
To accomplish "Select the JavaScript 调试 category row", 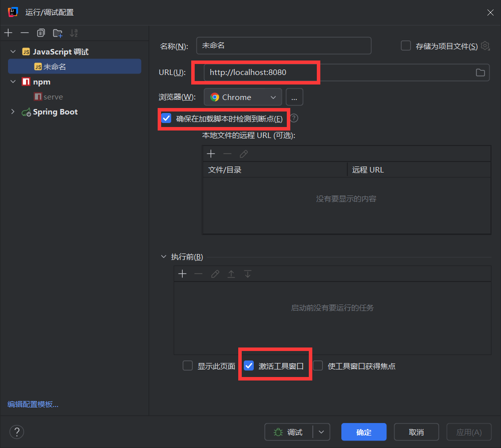I will pyautogui.click(x=75, y=51).
